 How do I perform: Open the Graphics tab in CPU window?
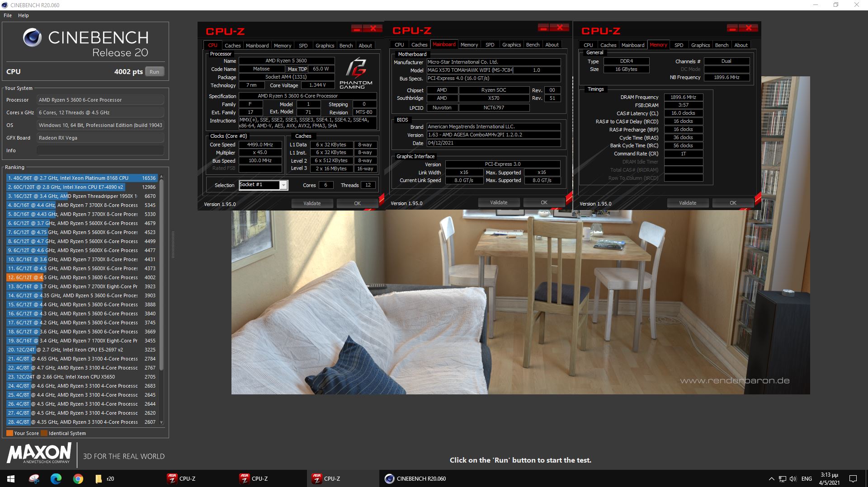click(x=325, y=46)
